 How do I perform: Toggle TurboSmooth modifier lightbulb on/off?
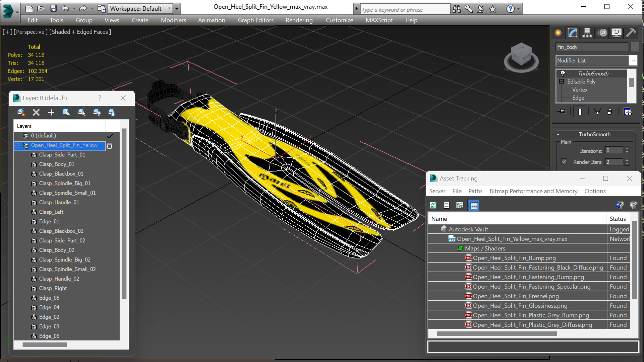563,73
